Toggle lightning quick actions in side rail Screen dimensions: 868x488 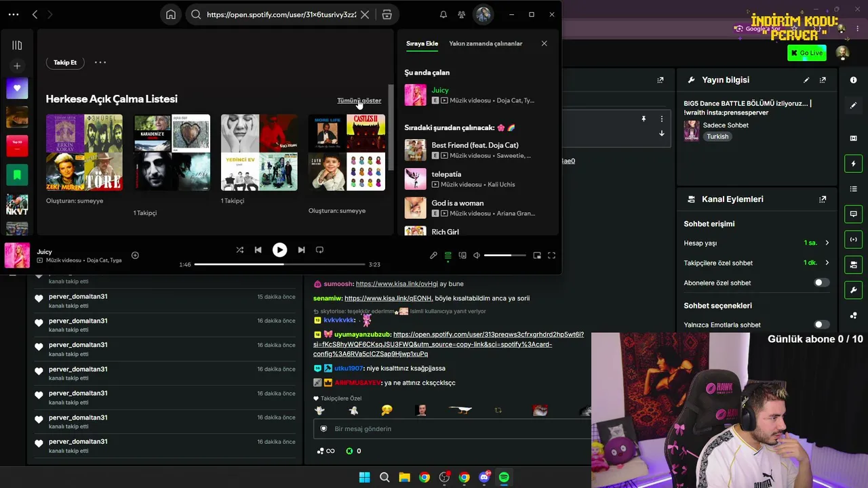coord(853,163)
